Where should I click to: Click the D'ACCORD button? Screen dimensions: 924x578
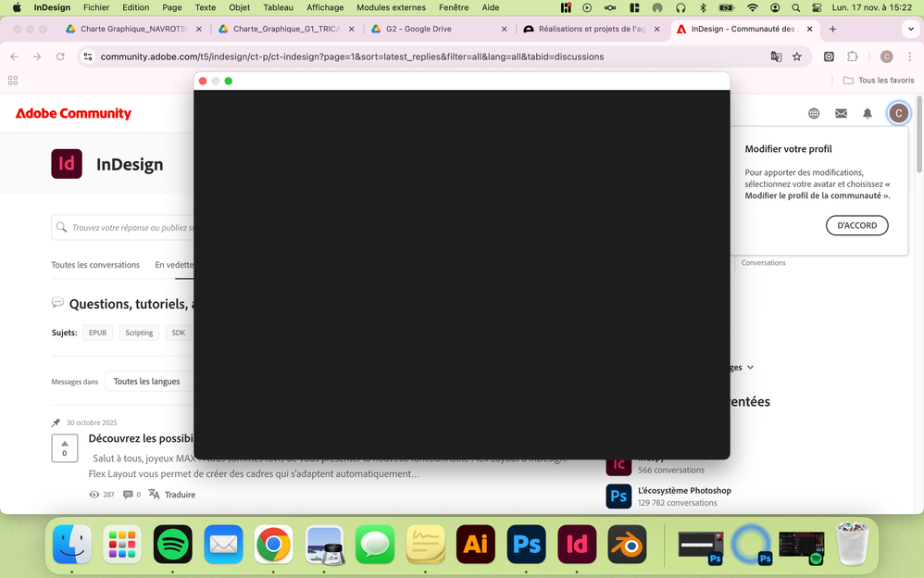[856, 225]
